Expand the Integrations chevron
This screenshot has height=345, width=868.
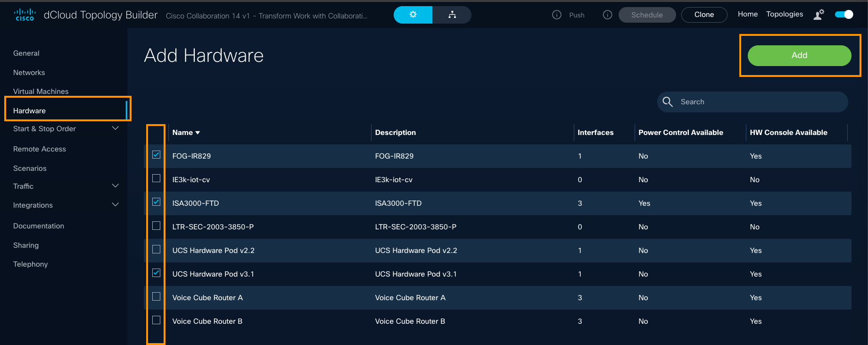[x=115, y=205]
